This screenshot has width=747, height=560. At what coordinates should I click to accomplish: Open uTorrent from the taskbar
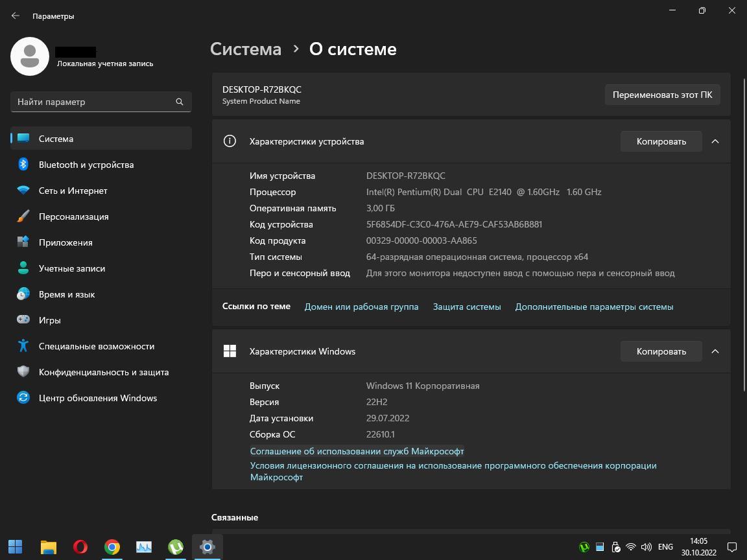pos(176,546)
